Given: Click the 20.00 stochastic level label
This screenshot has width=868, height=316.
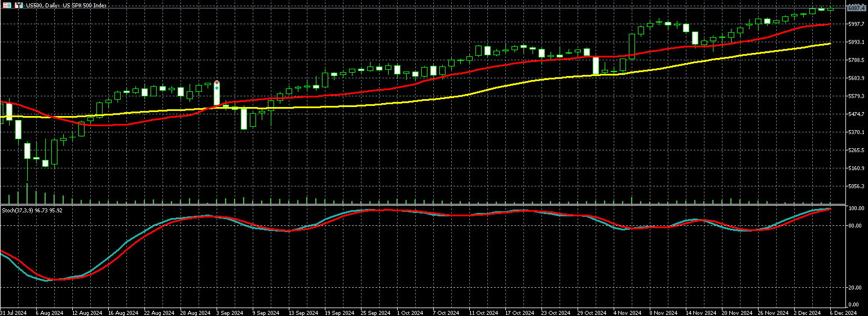Looking at the screenshot, I should click(855, 288).
